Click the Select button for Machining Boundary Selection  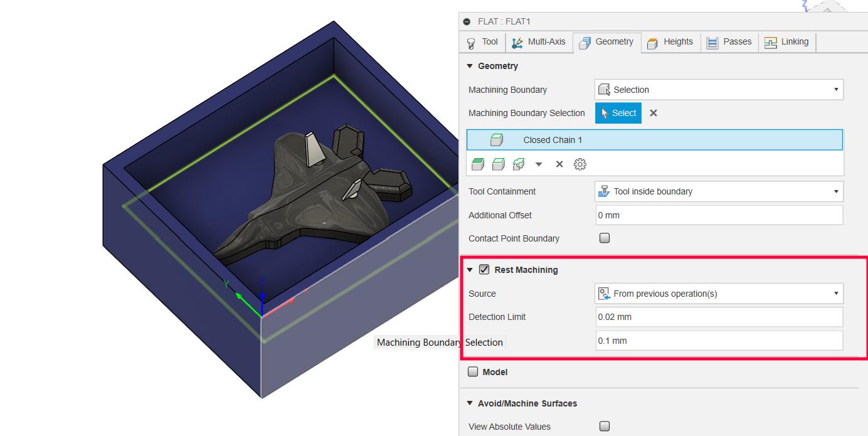click(x=618, y=113)
